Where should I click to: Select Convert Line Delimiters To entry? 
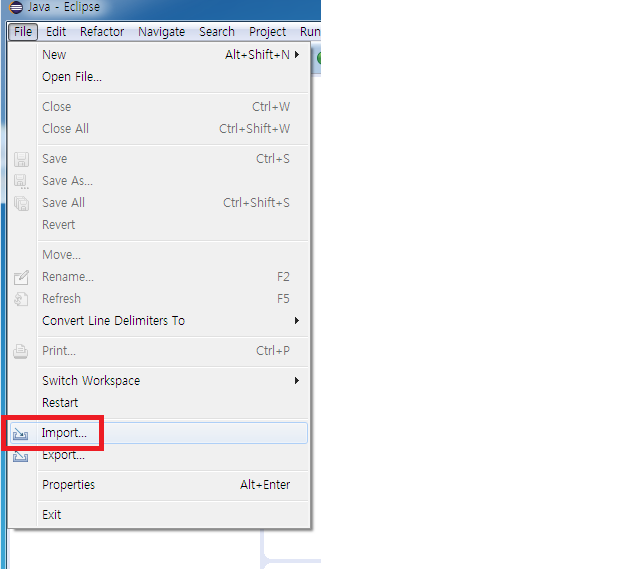[x=173, y=321]
